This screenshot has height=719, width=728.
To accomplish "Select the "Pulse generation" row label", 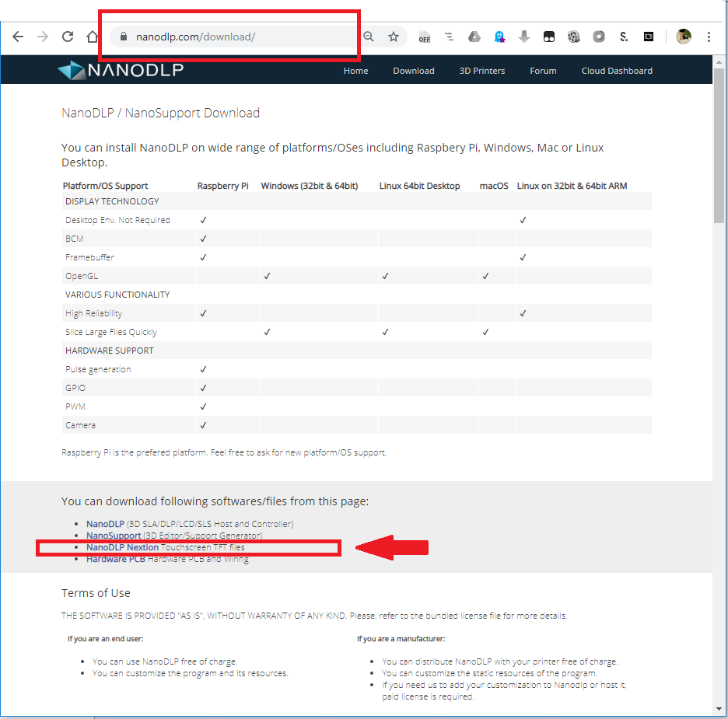I will [x=98, y=369].
